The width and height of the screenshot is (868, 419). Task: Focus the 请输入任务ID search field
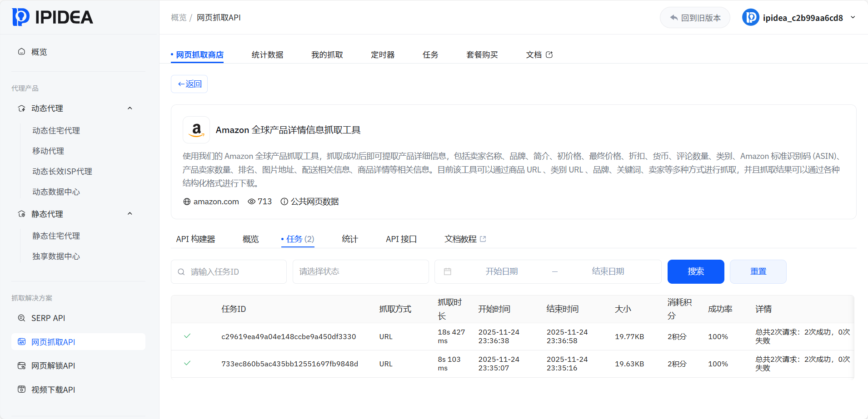coord(229,272)
